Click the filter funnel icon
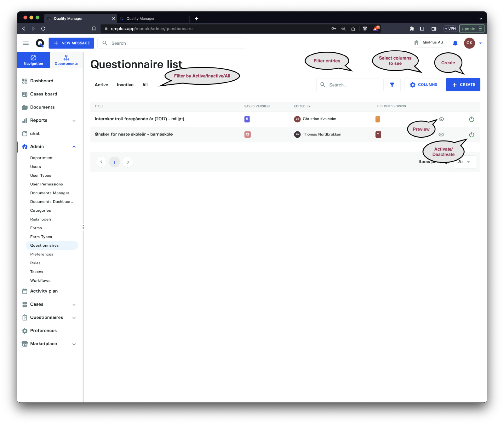504x425 pixels. point(392,85)
